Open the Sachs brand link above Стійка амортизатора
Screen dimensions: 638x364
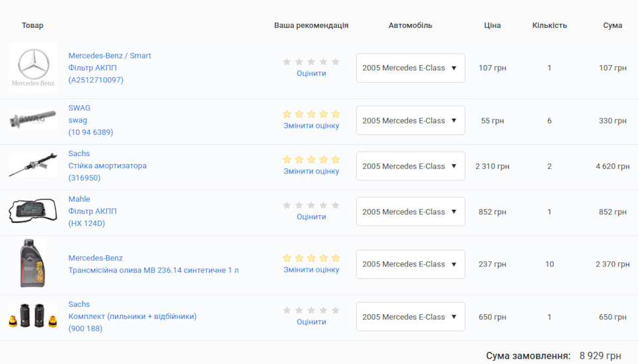tap(79, 153)
